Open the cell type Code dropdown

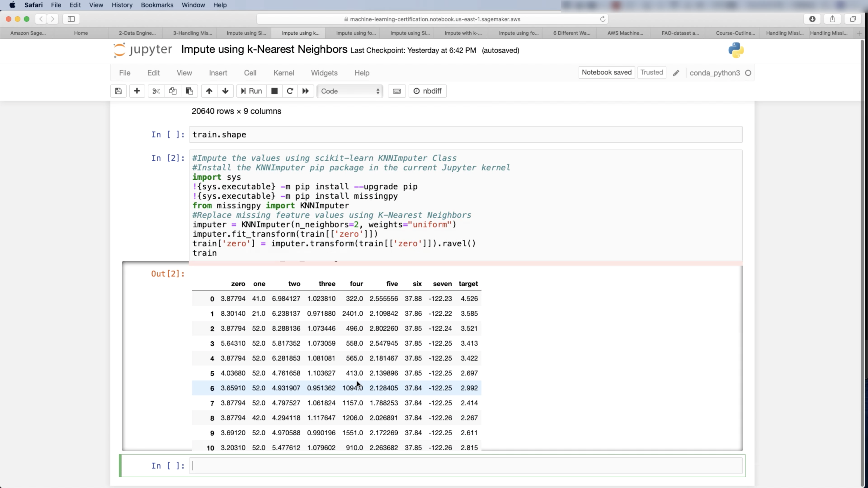tap(350, 91)
